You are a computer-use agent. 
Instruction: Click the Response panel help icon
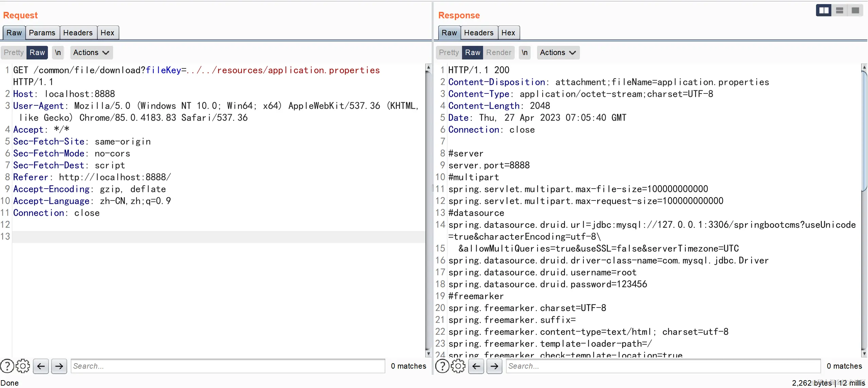[442, 366]
